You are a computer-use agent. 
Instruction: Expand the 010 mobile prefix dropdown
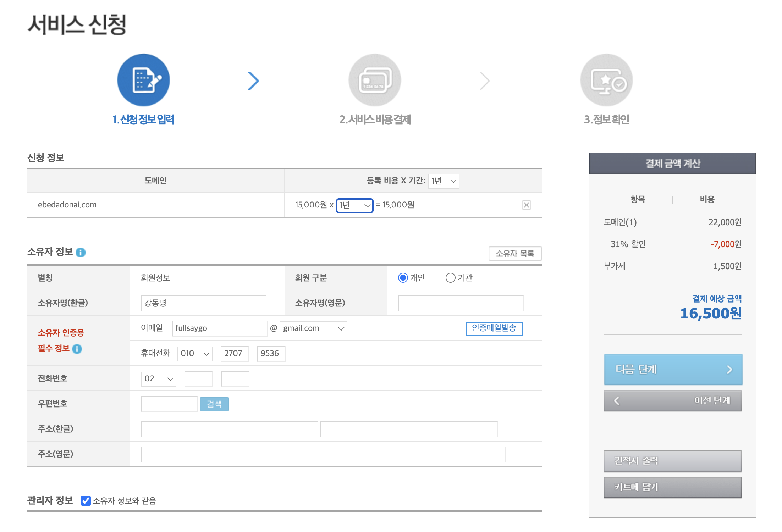pyautogui.click(x=194, y=353)
